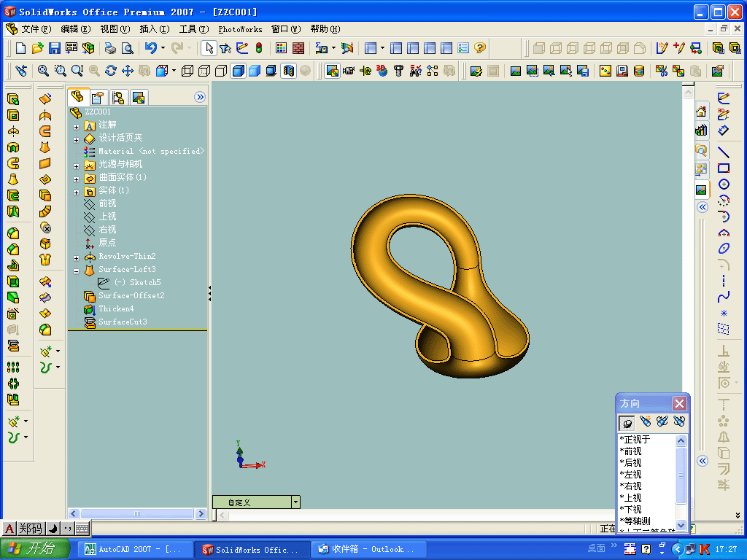Switch to the FeatureManager design tree tab
Screen dimensions: 747x560
[77, 97]
